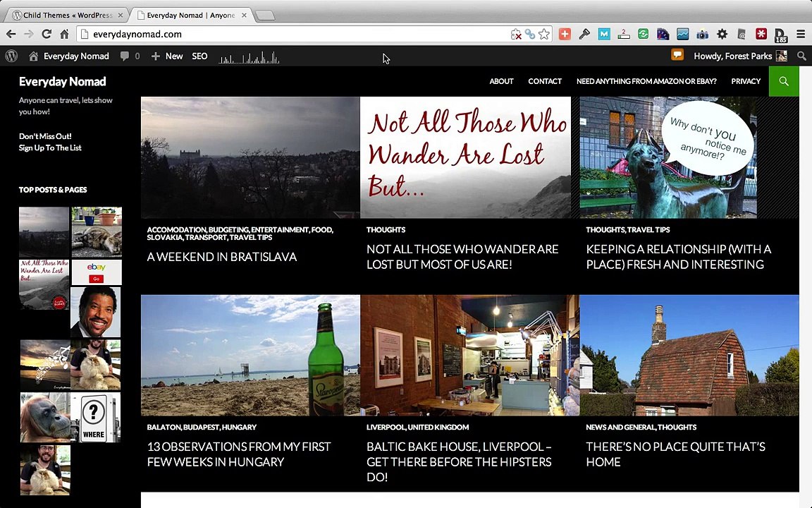This screenshot has height=508, width=812.
Task: Open the key extension icon
Action: [584, 34]
